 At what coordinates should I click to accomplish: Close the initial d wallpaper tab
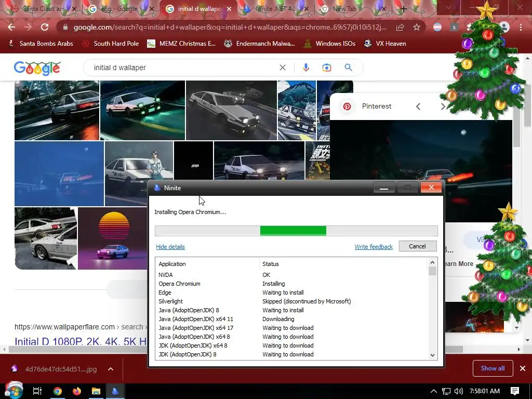(229, 9)
